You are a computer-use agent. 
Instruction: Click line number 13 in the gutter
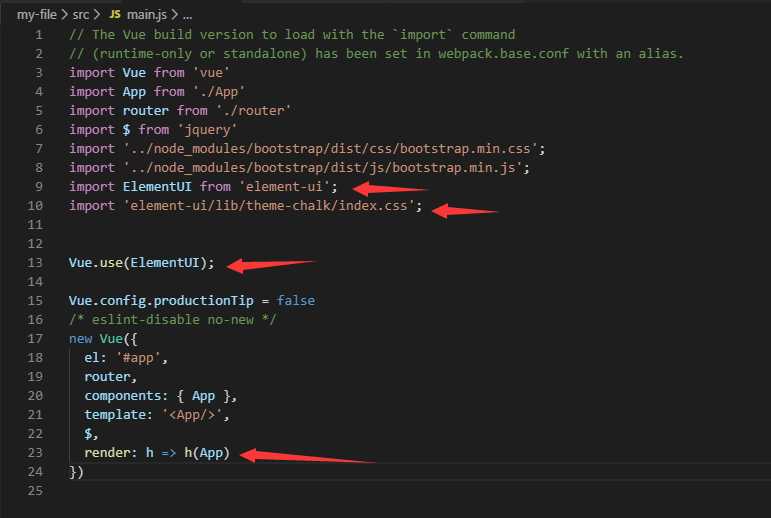[x=35, y=263]
